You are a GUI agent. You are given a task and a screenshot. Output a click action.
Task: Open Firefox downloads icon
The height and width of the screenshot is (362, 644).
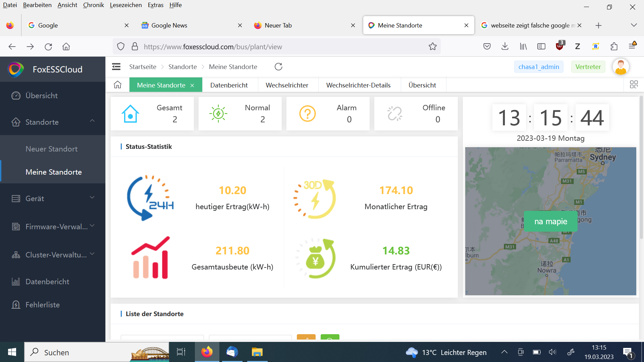[x=505, y=47]
